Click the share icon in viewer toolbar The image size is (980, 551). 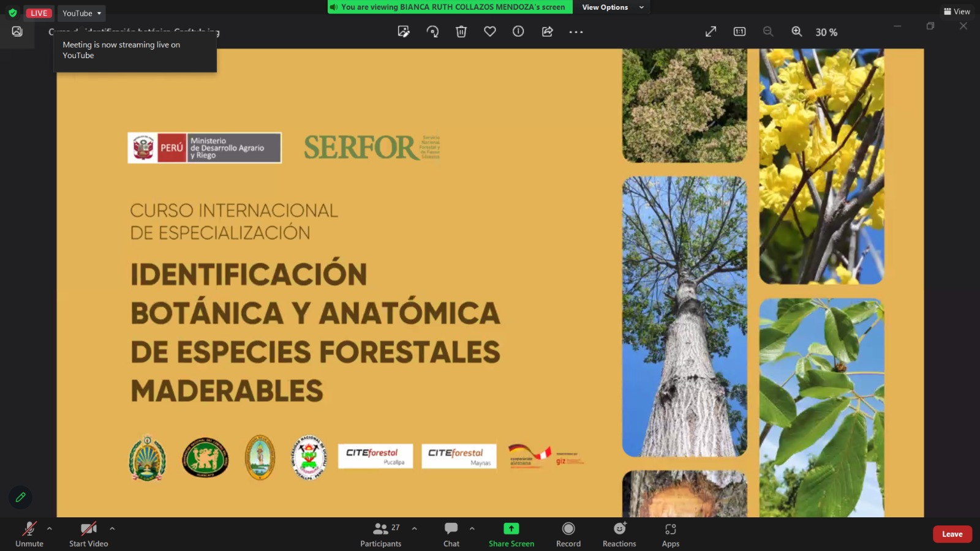[x=548, y=31]
